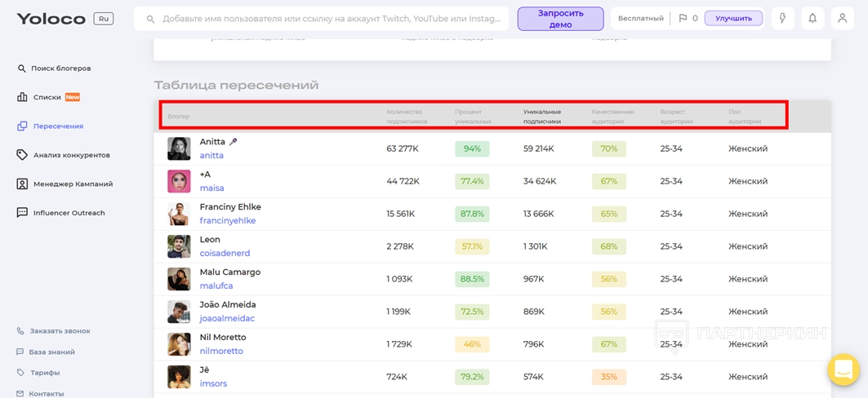The height and width of the screenshot is (398, 868).
Task: Sort by Процент уникальных column header
Action: pyautogui.click(x=474, y=116)
